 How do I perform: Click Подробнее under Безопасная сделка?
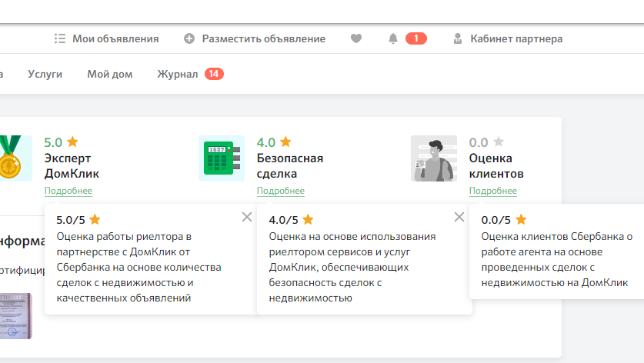click(x=281, y=191)
